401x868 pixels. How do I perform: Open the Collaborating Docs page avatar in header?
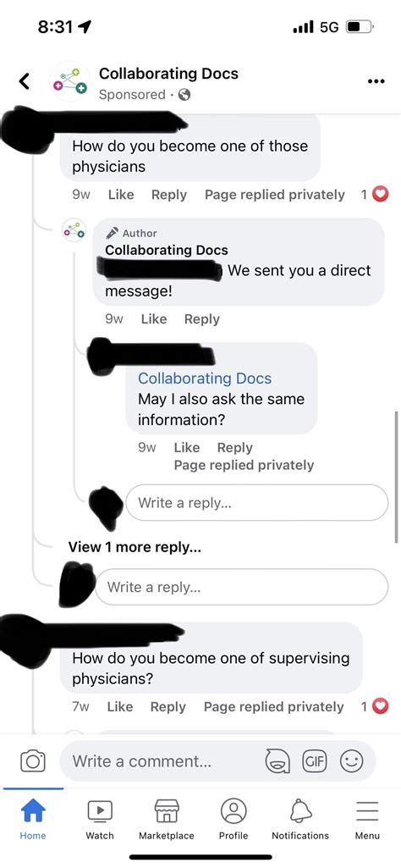[x=70, y=82]
